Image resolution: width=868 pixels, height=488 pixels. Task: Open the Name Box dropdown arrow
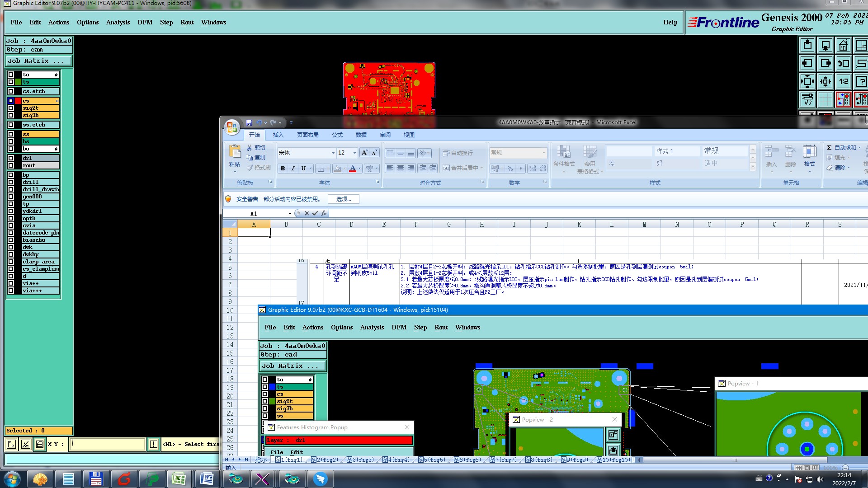point(290,214)
